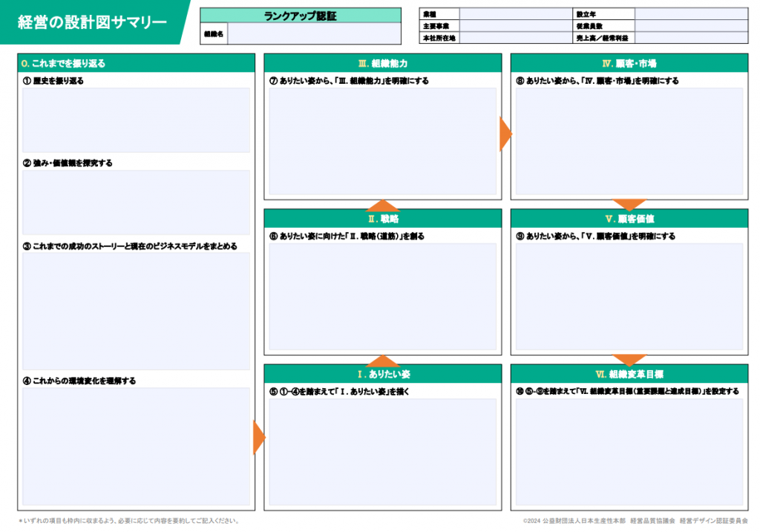This screenshot has width=760, height=532.
Task: Focus the 設立年 entry field
Action: (690, 13)
